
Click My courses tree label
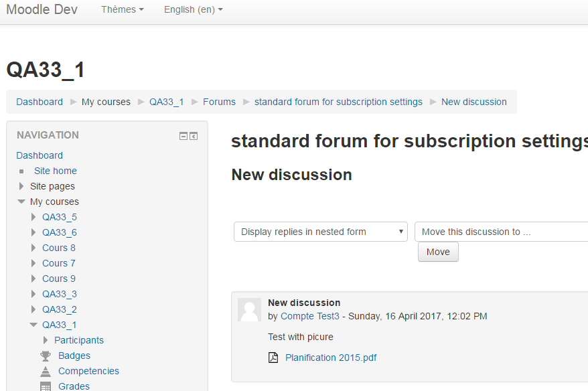point(54,202)
